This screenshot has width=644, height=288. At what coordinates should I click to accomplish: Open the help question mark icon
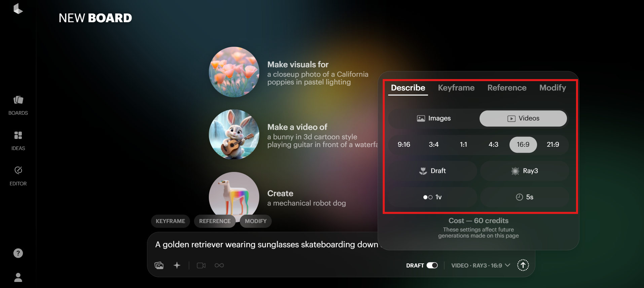point(18,253)
